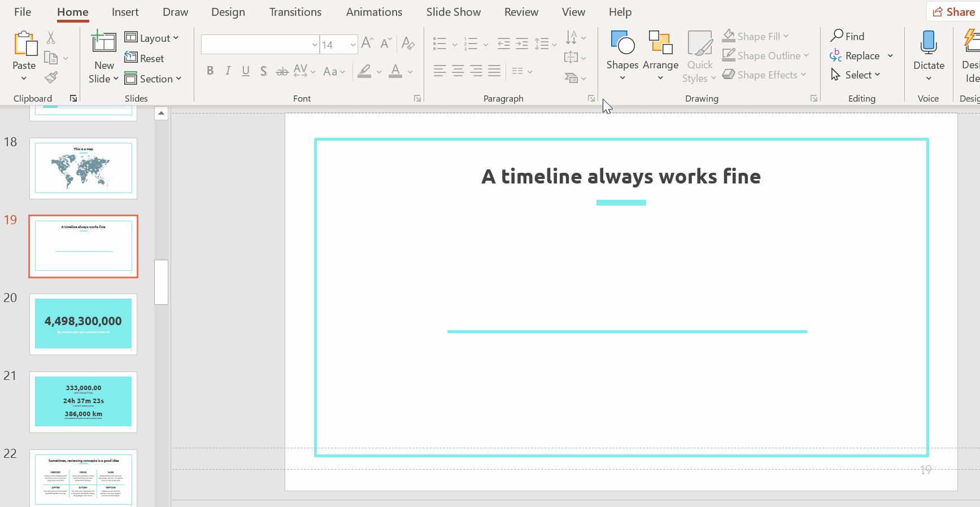Open the Transitions ribbon tab

tap(295, 12)
